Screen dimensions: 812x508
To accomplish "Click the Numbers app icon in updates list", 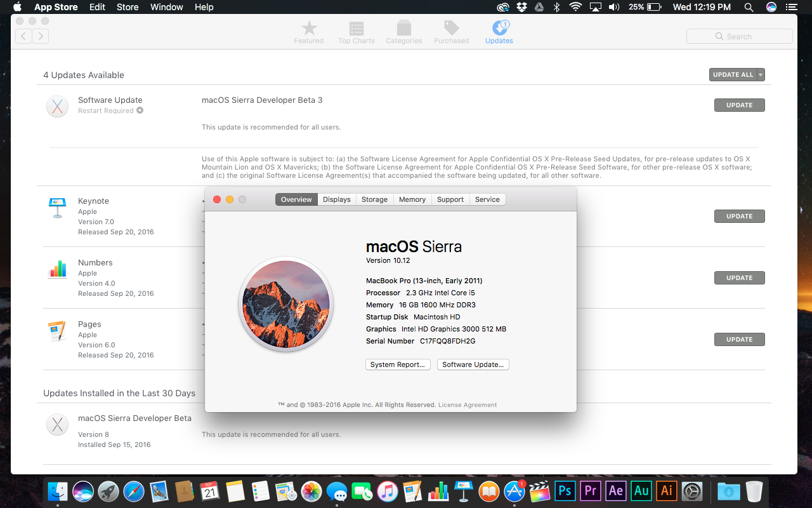I will (58, 269).
